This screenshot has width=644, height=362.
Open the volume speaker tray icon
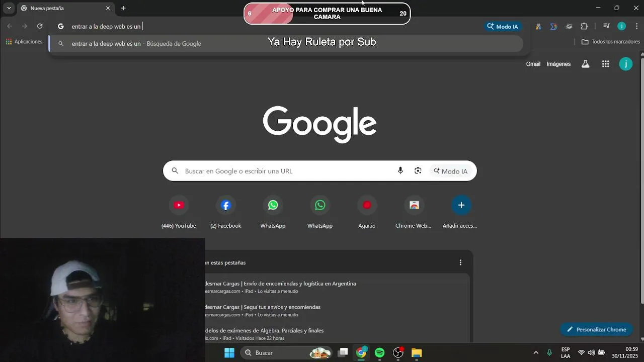[591, 352]
